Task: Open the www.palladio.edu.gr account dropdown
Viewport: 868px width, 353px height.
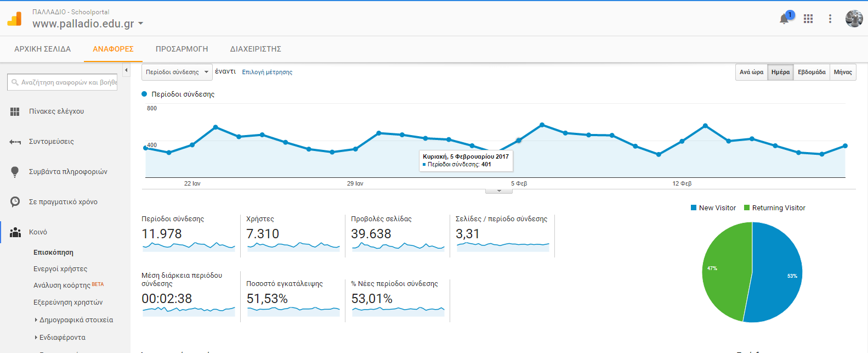Action: coord(141,24)
